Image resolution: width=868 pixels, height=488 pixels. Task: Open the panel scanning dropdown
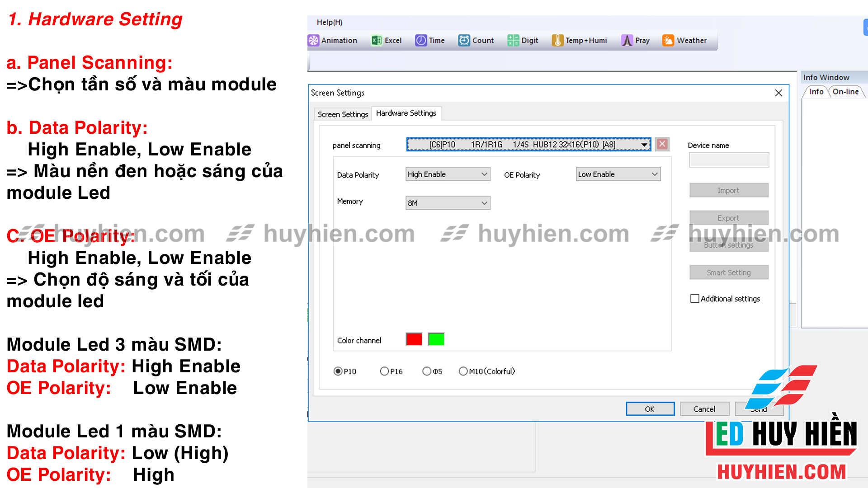pyautogui.click(x=644, y=145)
